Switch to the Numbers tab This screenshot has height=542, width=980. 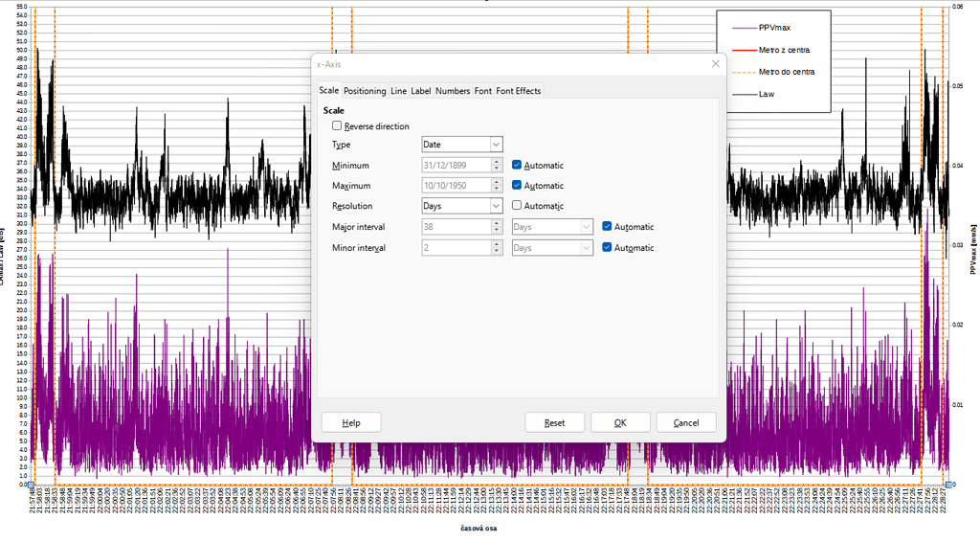click(453, 91)
